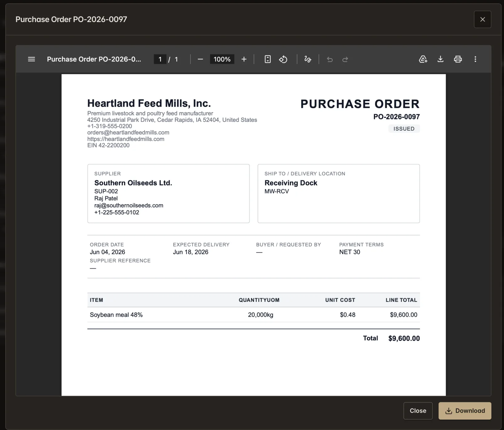
Task: Click the +1-225-555-0102 phone number
Action: click(x=117, y=212)
